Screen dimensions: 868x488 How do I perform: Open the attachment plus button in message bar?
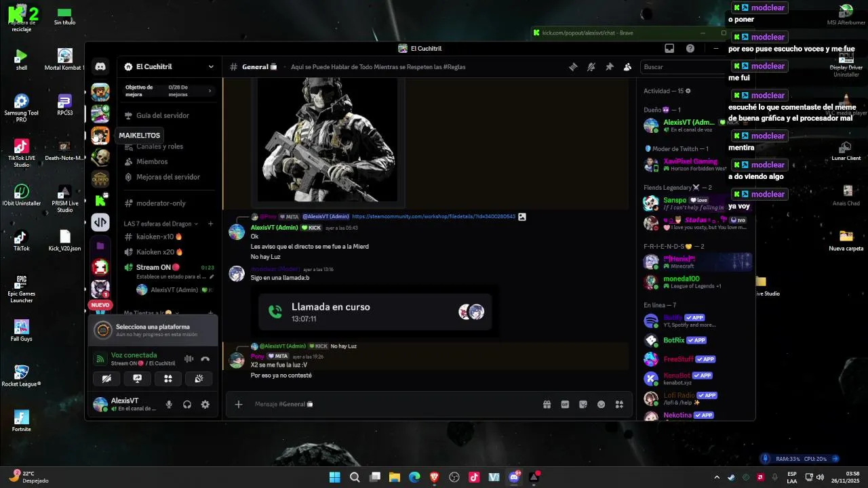click(239, 405)
